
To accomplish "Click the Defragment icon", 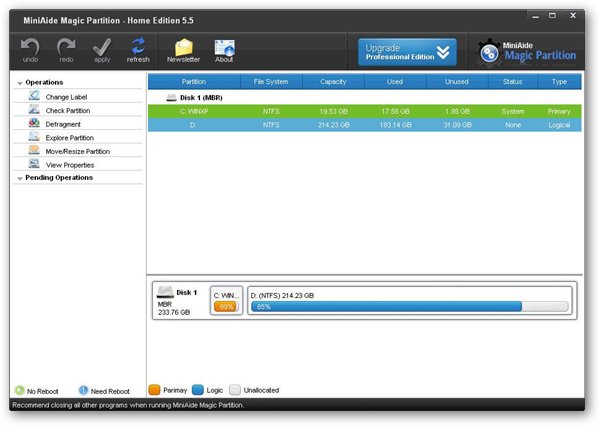I will (x=34, y=123).
